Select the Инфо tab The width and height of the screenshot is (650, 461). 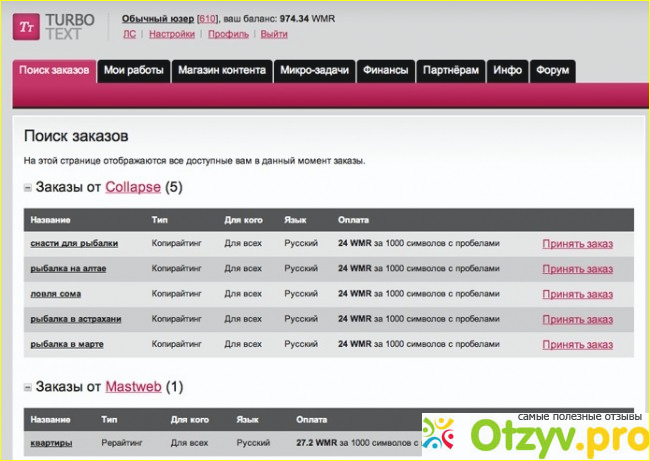[x=507, y=71]
